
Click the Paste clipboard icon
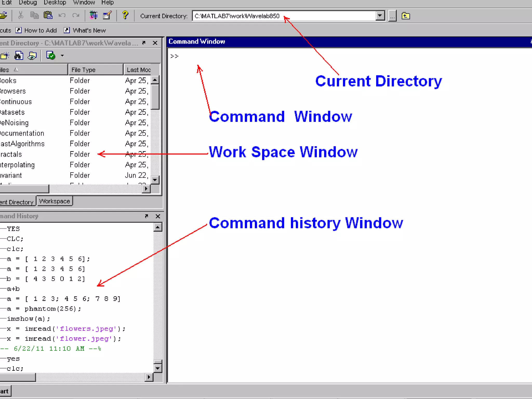tap(48, 15)
